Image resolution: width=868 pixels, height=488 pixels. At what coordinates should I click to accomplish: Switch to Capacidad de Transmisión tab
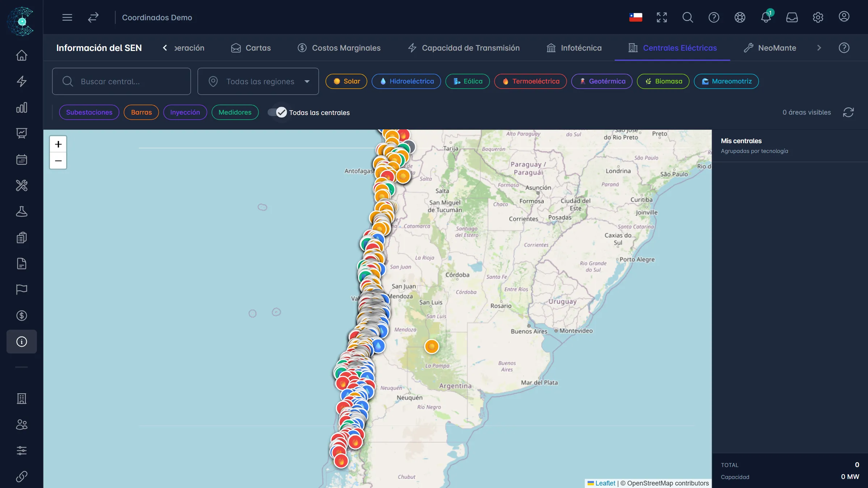click(x=464, y=48)
